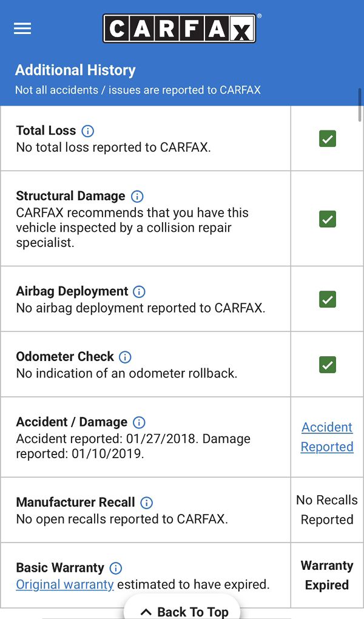The image size is (364, 619).
Task: Open the Accident Reported link
Action: coord(327,437)
